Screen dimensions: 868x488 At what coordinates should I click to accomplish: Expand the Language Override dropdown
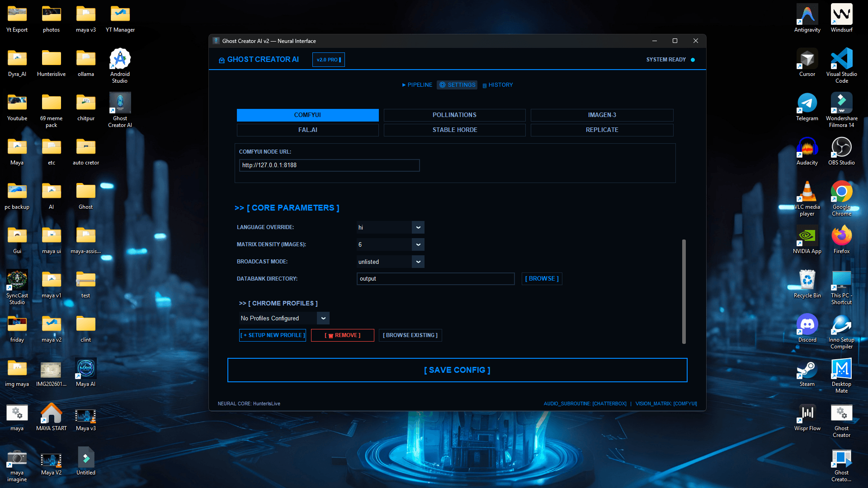(418, 228)
